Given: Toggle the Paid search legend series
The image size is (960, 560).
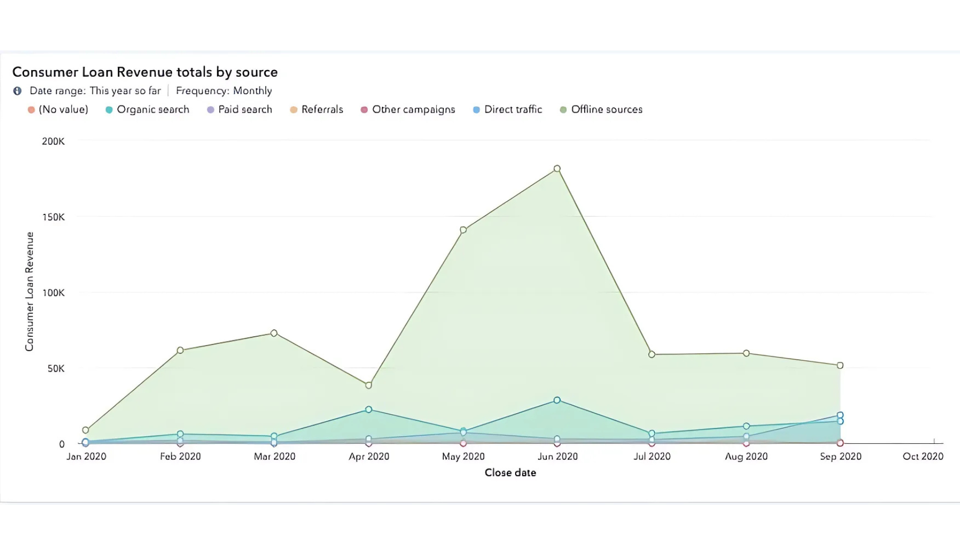Looking at the screenshot, I should tap(240, 110).
